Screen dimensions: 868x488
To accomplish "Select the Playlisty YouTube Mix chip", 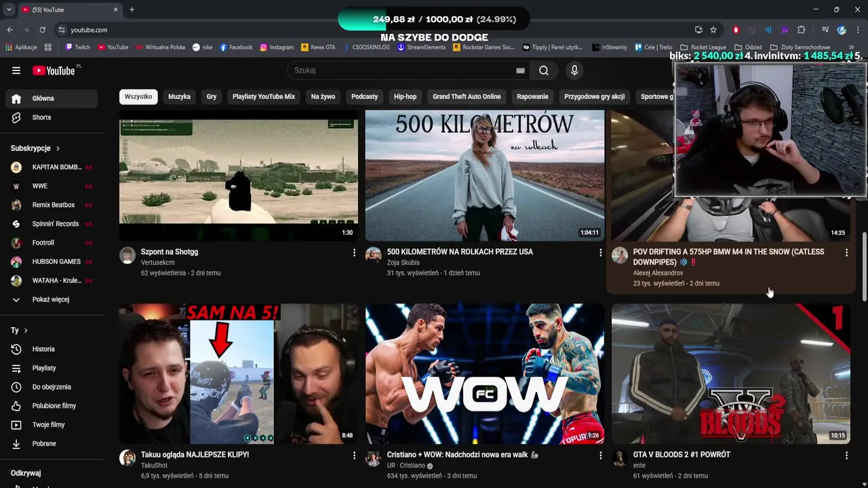I will [x=264, y=96].
